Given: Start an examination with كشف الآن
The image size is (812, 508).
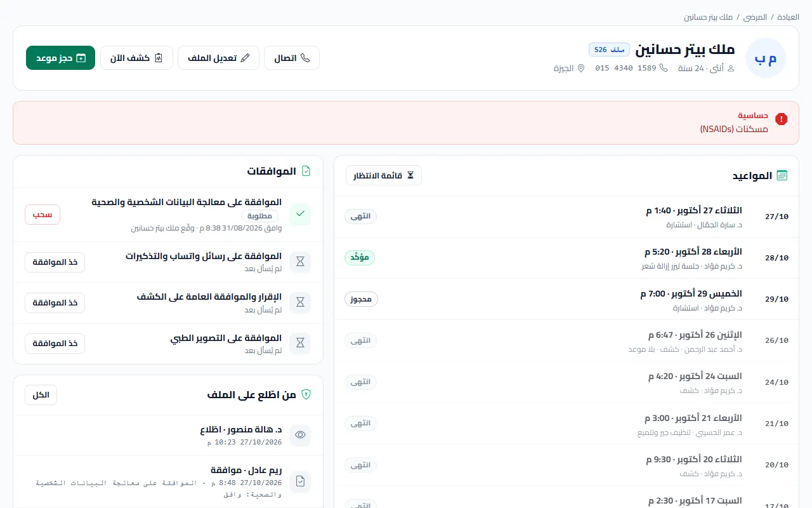Looking at the screenshot, I should click(136, 58).
